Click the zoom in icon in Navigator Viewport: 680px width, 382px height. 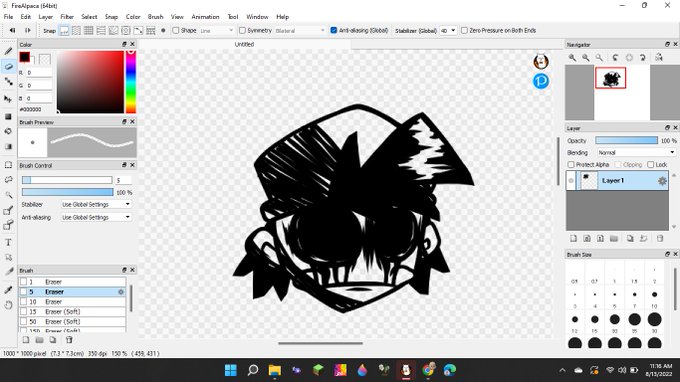point(572,57)
